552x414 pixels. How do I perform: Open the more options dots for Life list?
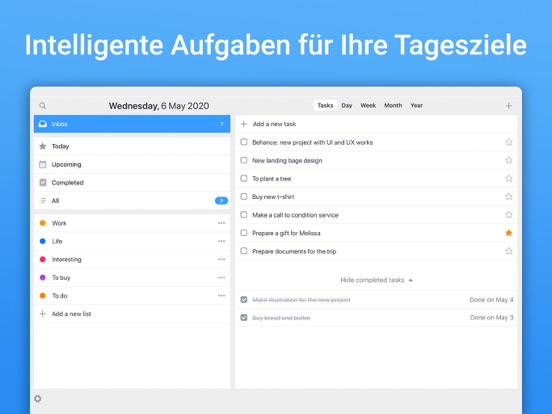221,241
